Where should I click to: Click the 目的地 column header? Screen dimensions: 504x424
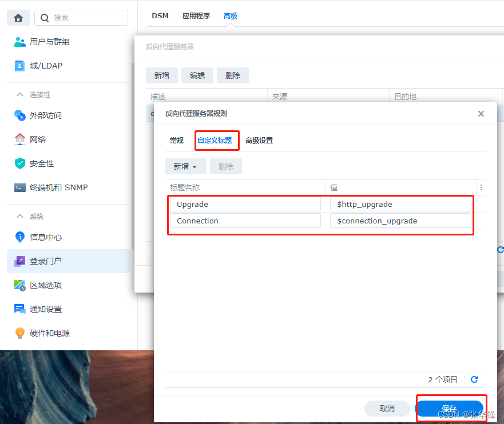(x=446, y=96)
